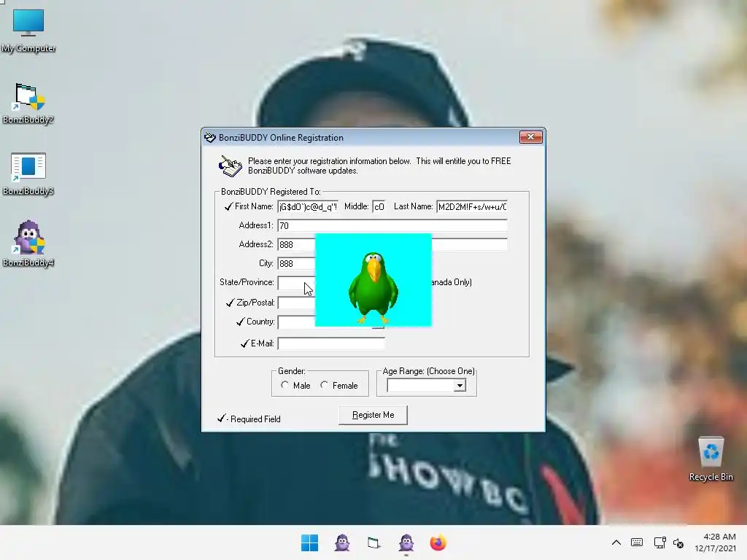Open the My Computer desktop icon
This screenshot has height=560, width=747.
tap(28, 30)
